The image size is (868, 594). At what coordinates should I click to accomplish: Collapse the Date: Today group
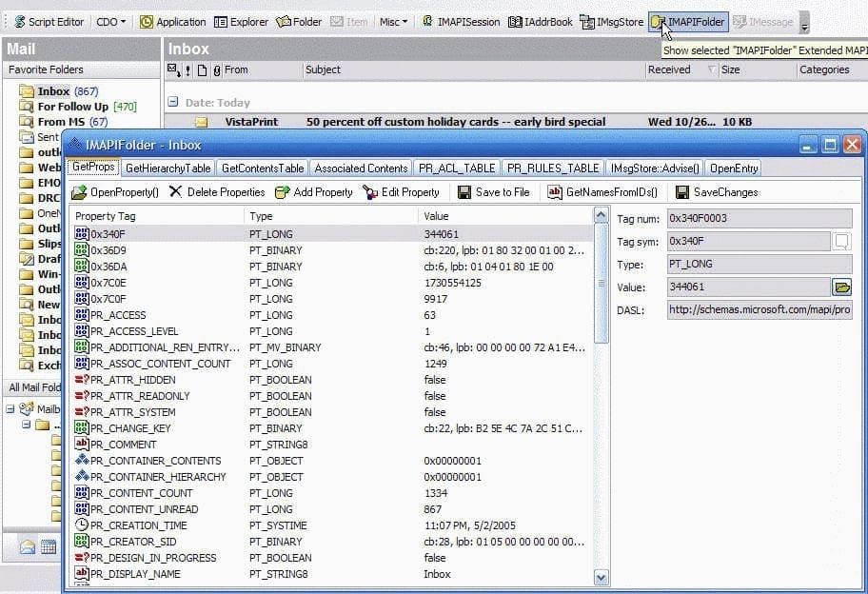click(173, 102)
